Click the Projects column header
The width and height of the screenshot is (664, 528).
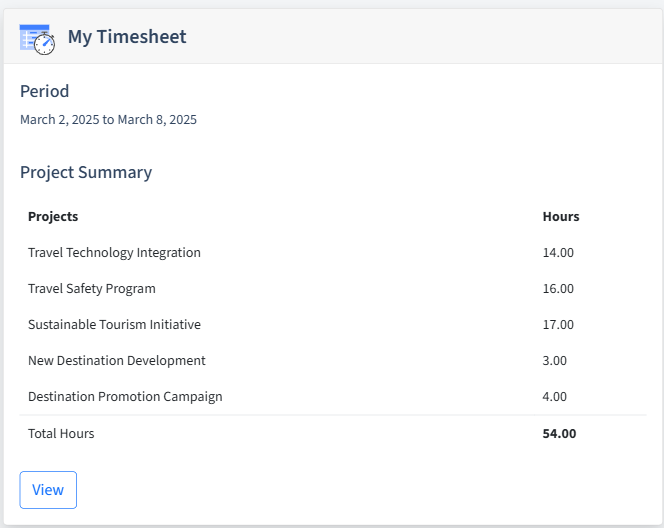tap(53, 216)
